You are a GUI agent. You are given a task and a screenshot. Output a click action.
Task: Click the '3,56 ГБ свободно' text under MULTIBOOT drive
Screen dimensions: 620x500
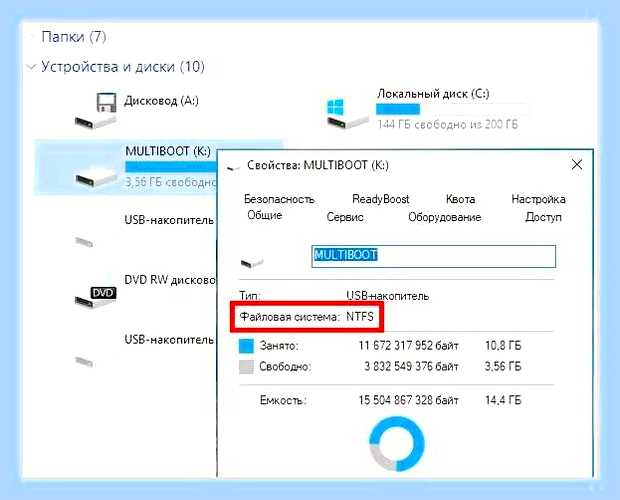(x=171, y=182)
